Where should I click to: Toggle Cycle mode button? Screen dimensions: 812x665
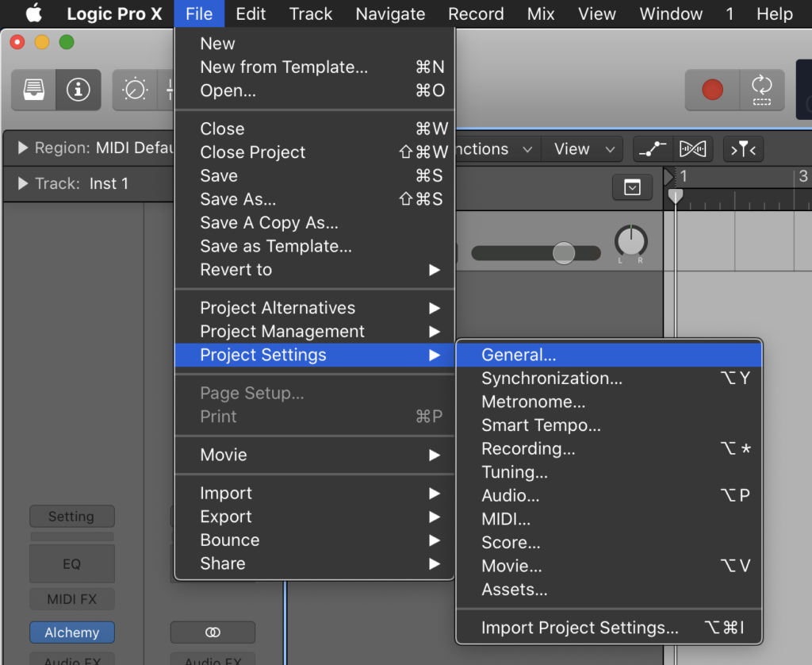click(x=762, y=90)
